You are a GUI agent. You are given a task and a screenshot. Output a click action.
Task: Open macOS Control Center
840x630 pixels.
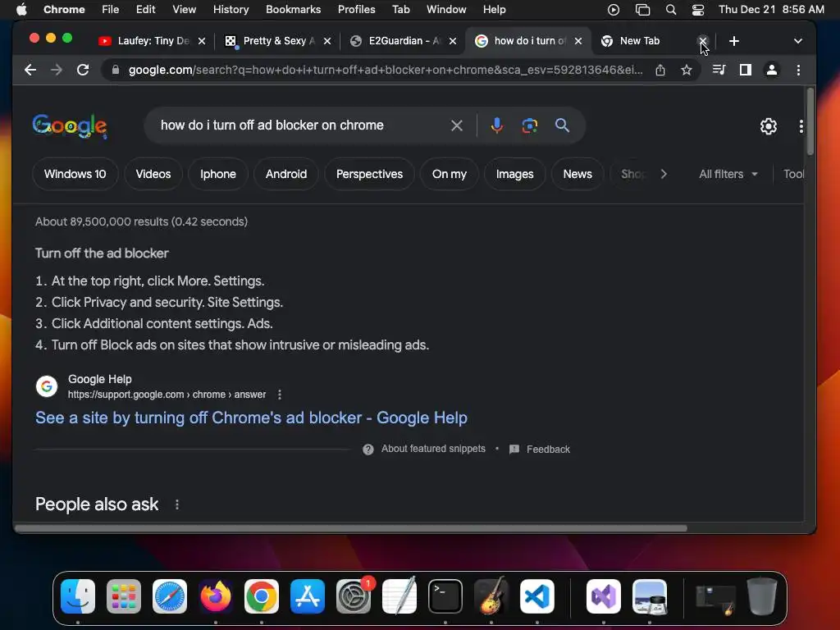pyautogui.click(x=698, y=10)
